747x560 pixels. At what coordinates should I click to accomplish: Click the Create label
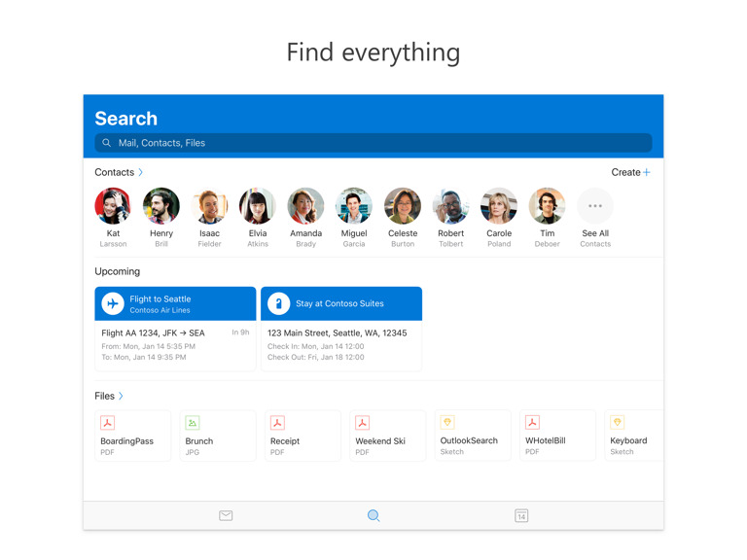click(x=625, y=172)
